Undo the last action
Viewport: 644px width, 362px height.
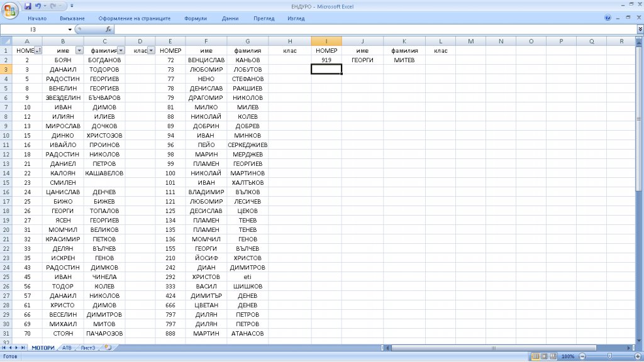click(x=38, y=6)
